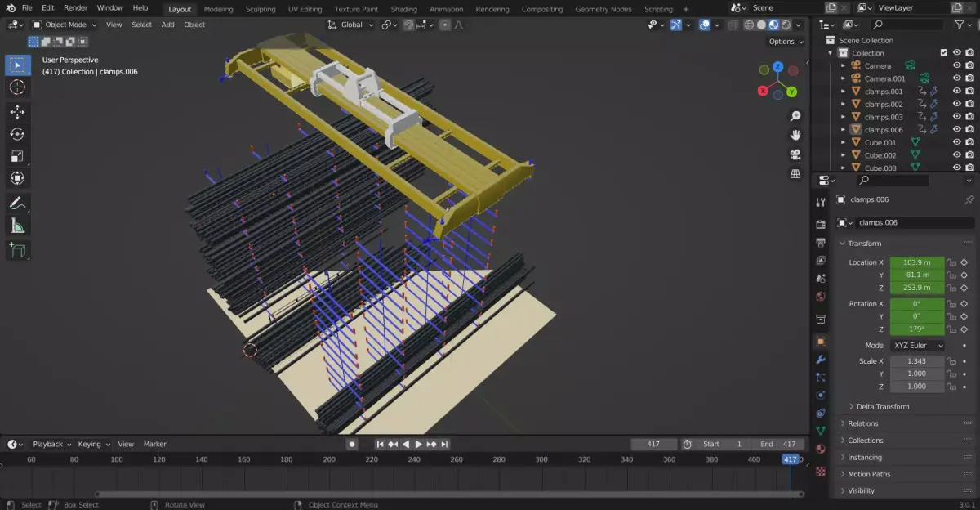Open the timeline Marker menu
This screenshot has height=510, width=980.
click(x=155, y=444)
